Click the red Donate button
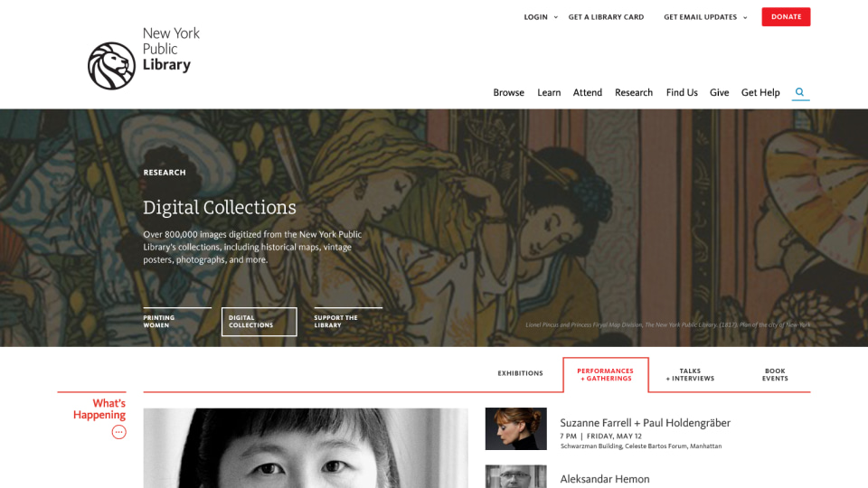 pyautogui.click(x=786, y=16)
